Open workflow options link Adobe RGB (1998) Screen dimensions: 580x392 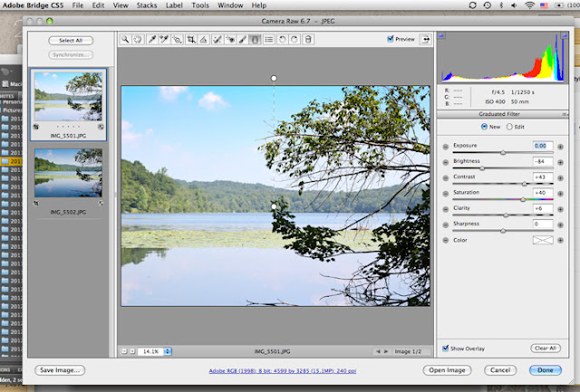pyautogui.click(x=283, y=370)
